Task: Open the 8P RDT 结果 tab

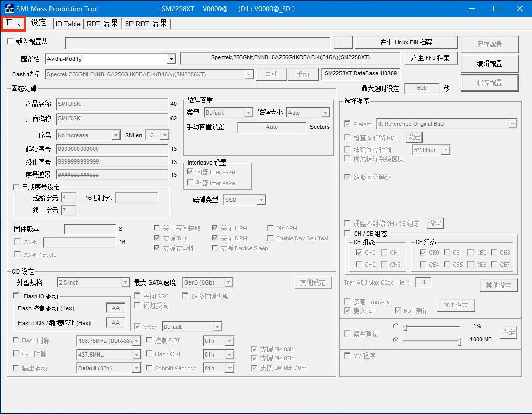Action: coord(146,24)
